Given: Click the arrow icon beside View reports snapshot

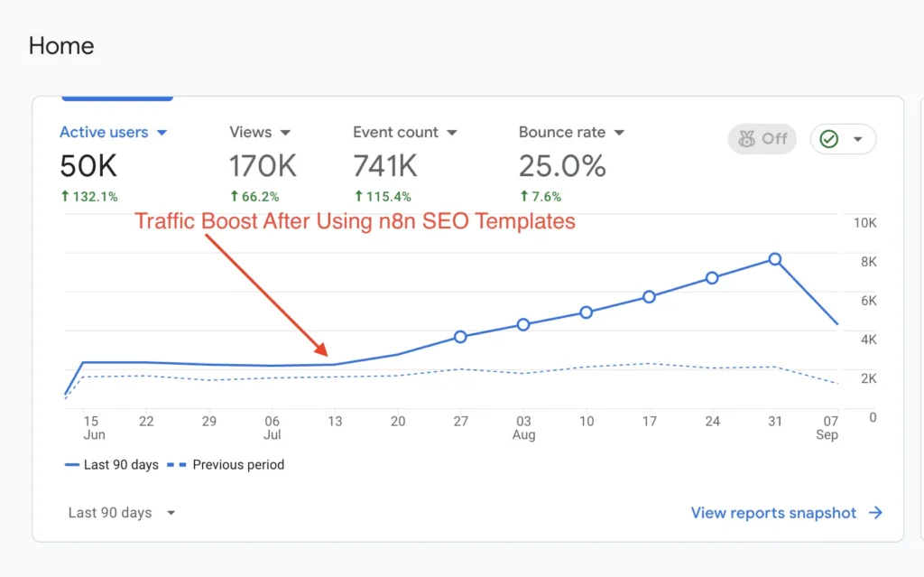Looking at the screenshot, I should click(875, 513).
